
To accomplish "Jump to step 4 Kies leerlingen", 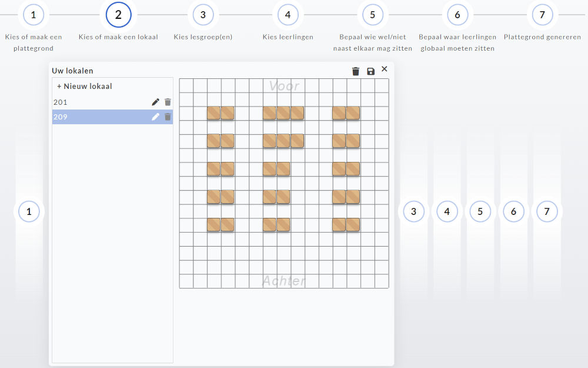I will click(288, 15).
